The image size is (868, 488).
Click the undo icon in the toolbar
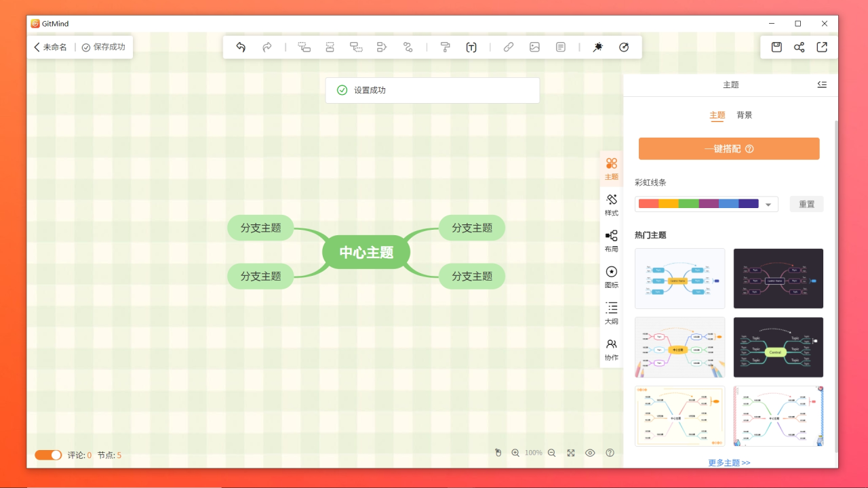[241, 47]
